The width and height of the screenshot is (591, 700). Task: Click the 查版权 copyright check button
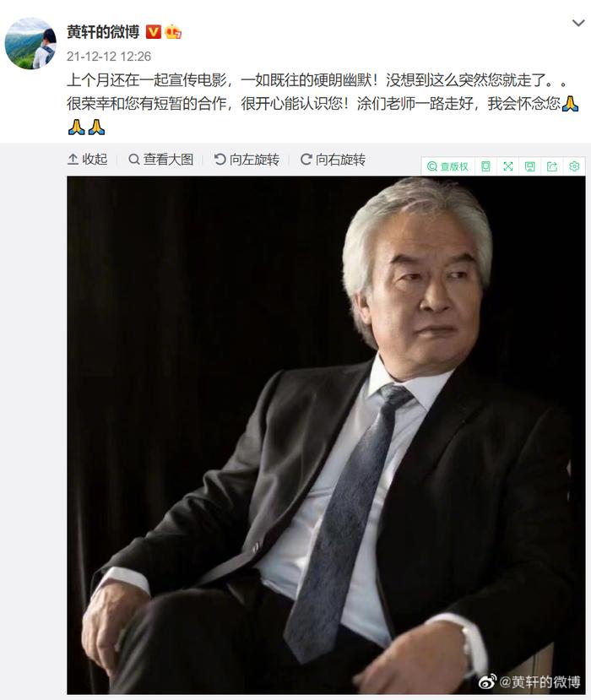[x=447, y=166]
